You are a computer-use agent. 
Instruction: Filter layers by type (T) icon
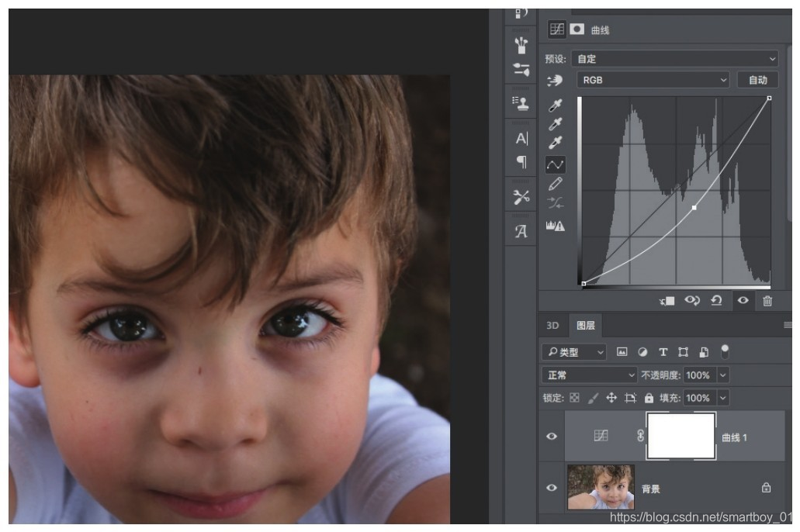click(x=663, y=352)
